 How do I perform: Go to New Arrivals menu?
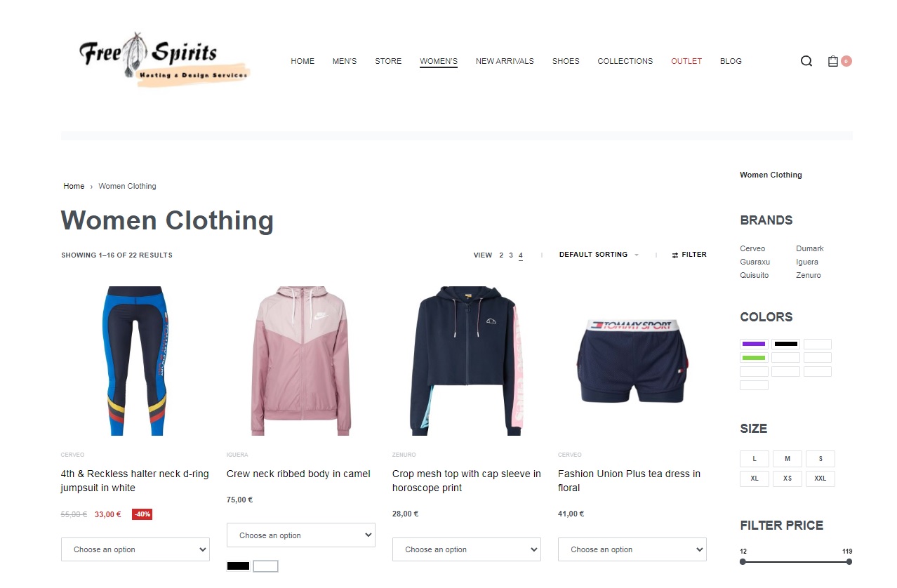pos(505,61)
